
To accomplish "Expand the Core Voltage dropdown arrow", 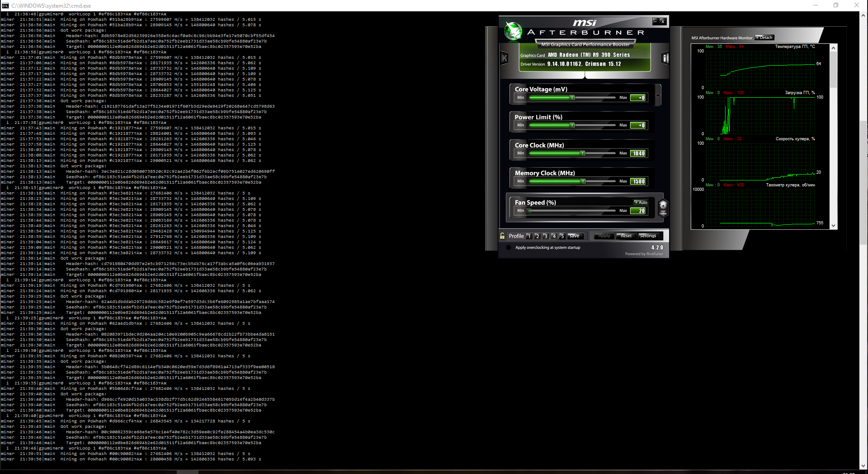I will pos(658,95).
